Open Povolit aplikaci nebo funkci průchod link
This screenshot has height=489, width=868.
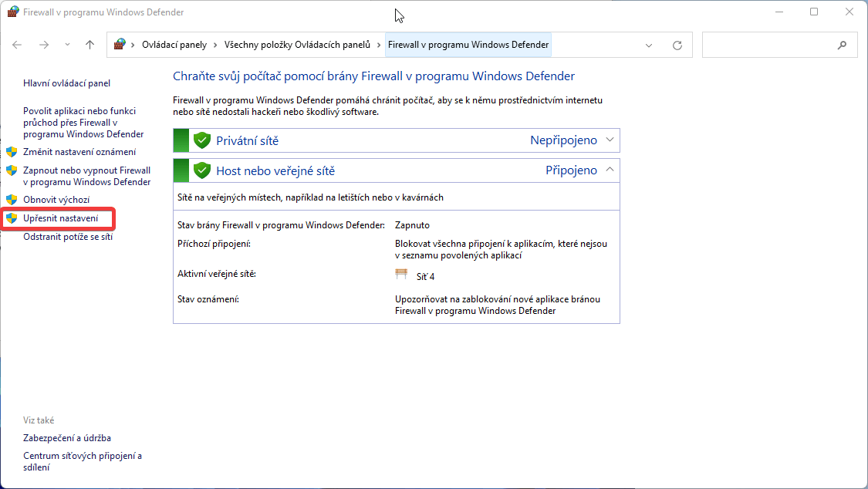coord(83,122)
